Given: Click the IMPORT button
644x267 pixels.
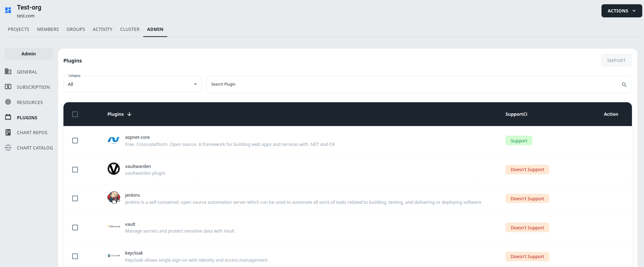Looking at the screenshot, I should [x=616, y=60].
